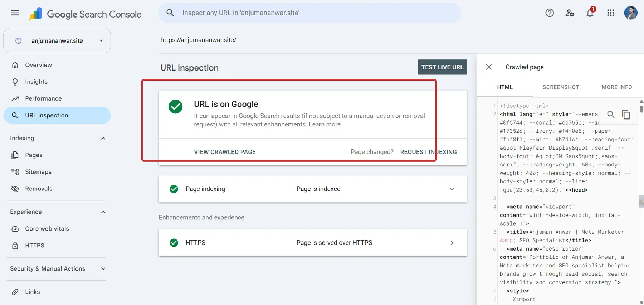Click the 'Page is indexed' status text
This screenshot has height=305, width=644.
coord(318,189)
